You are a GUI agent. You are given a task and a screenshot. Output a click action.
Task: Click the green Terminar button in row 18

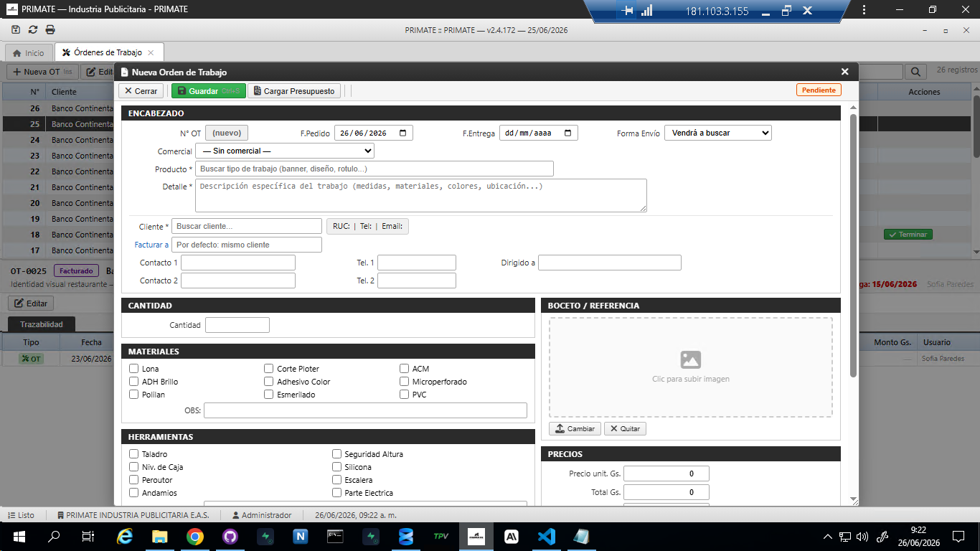pos(908,235)
